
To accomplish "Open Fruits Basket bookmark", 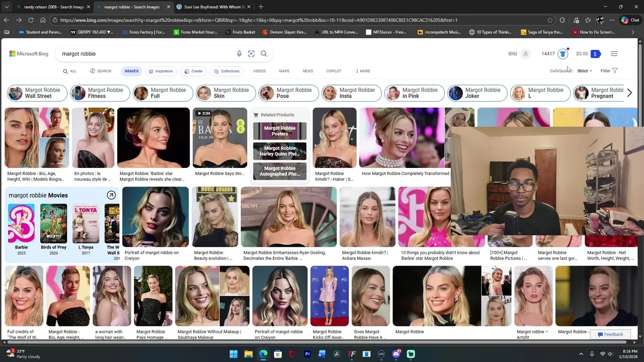I will tap(240, 32).
